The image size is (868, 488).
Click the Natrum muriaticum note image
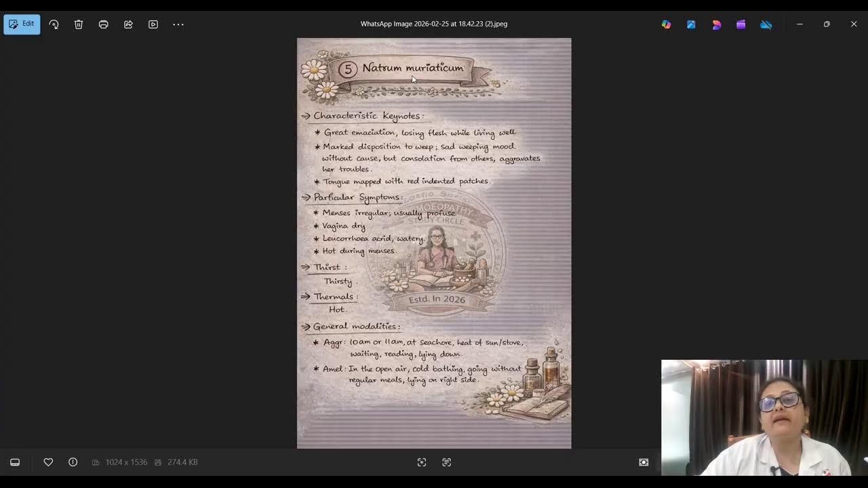tap(434, 243)
